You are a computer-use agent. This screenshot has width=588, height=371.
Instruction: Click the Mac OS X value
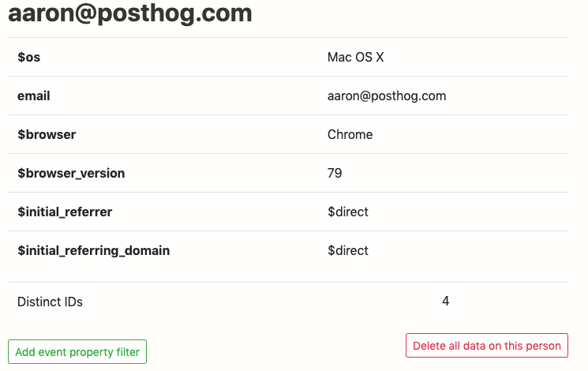point(355,58)
